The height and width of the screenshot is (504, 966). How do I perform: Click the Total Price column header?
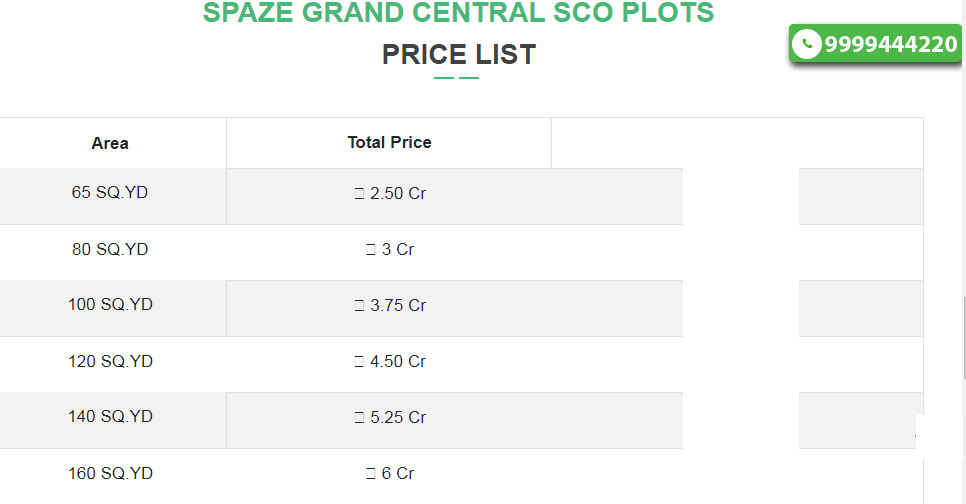389,143
